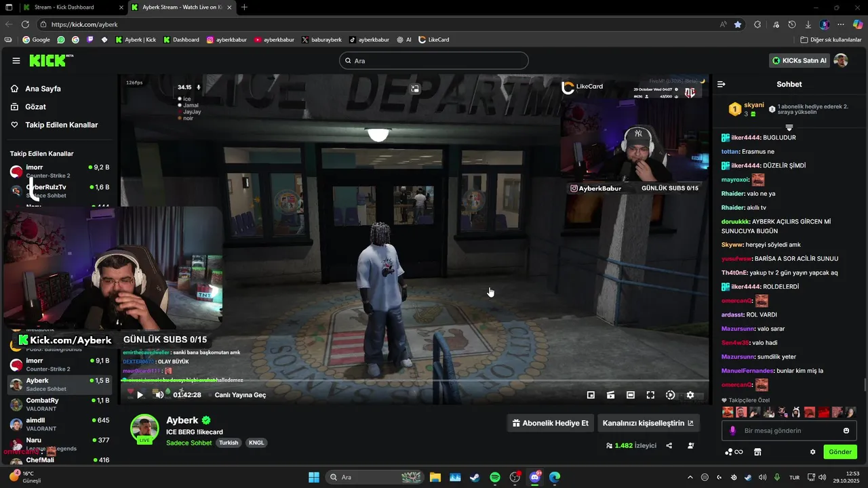Screen dimensions: 868x488
Task: Focus the Bir mesaj gönderin input
Action: 789,430
